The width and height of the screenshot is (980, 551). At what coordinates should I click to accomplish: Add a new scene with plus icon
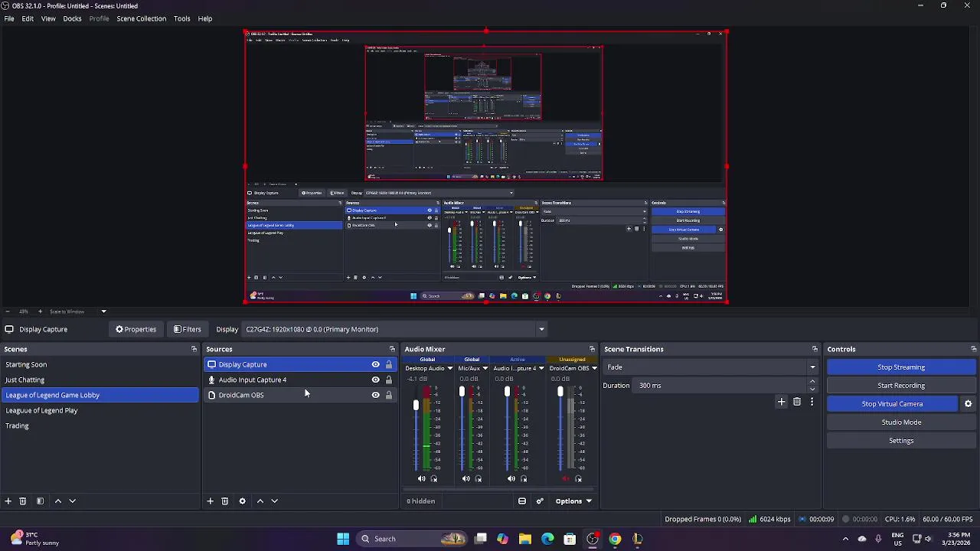click(8, 500)
